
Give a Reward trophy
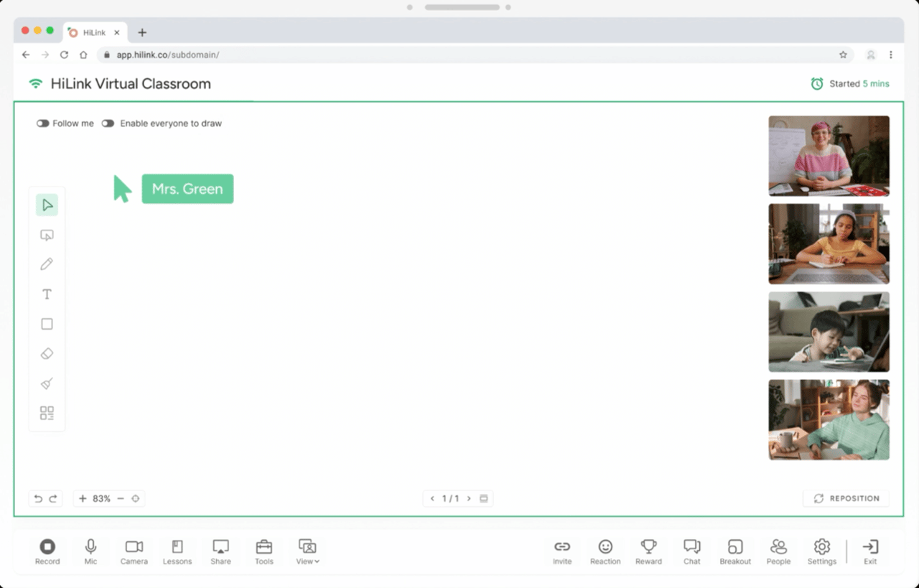pyautogui.click(x=648, y=552)
